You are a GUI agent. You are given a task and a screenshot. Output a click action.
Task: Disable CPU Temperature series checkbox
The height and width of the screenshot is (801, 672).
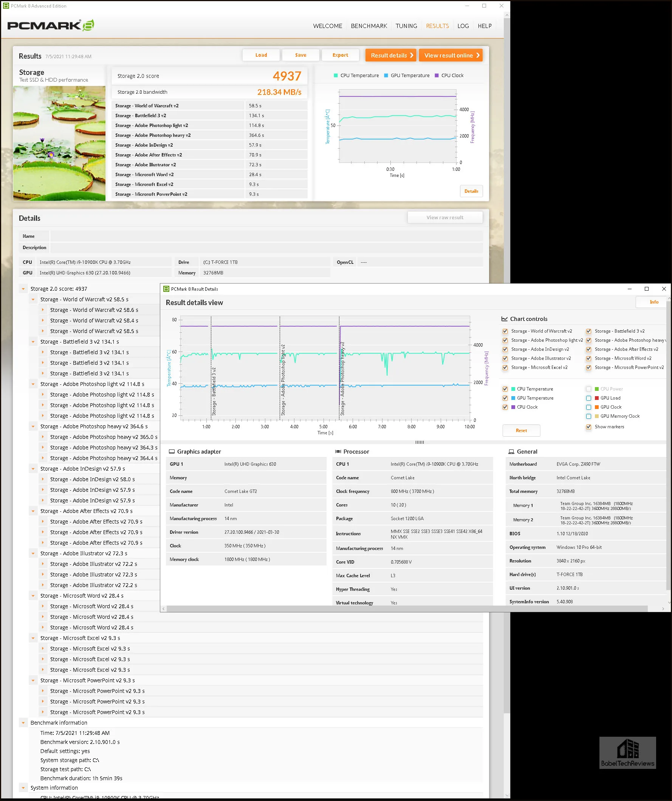(x=505, y=389)
